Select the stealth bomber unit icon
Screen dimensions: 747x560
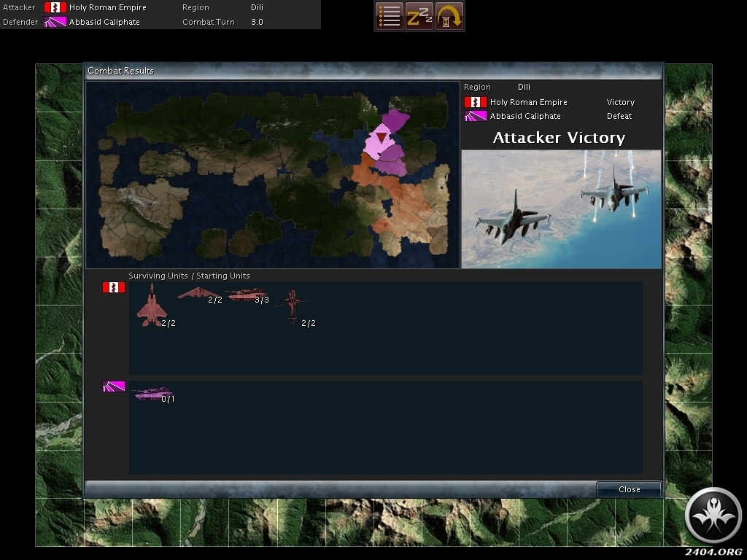point(198,293)
